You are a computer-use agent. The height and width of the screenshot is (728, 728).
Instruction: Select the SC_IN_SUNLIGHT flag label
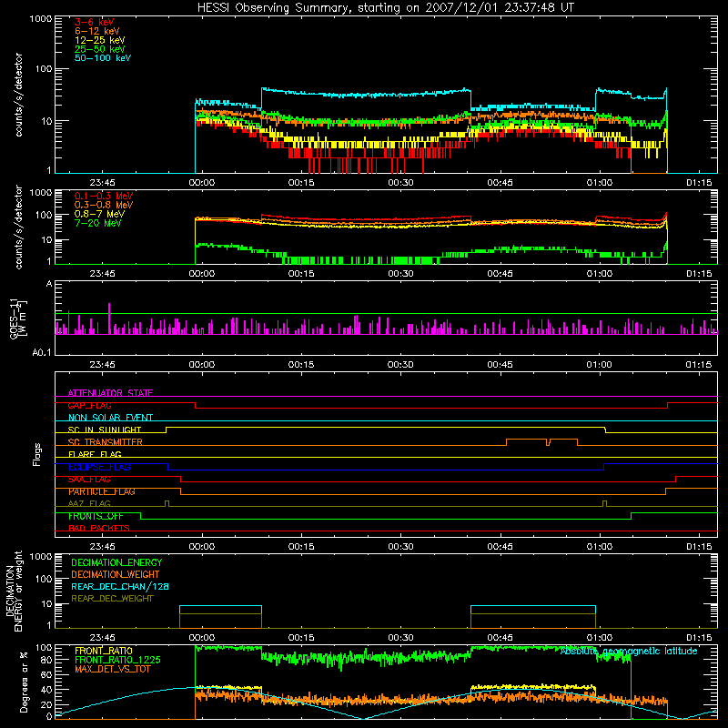(105, 430)
